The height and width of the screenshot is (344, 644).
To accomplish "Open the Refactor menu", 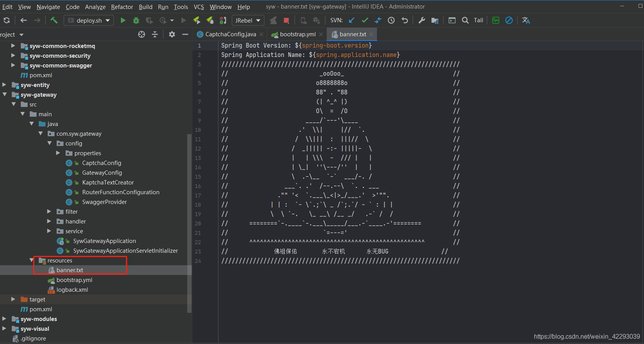I will pos(122,7).
